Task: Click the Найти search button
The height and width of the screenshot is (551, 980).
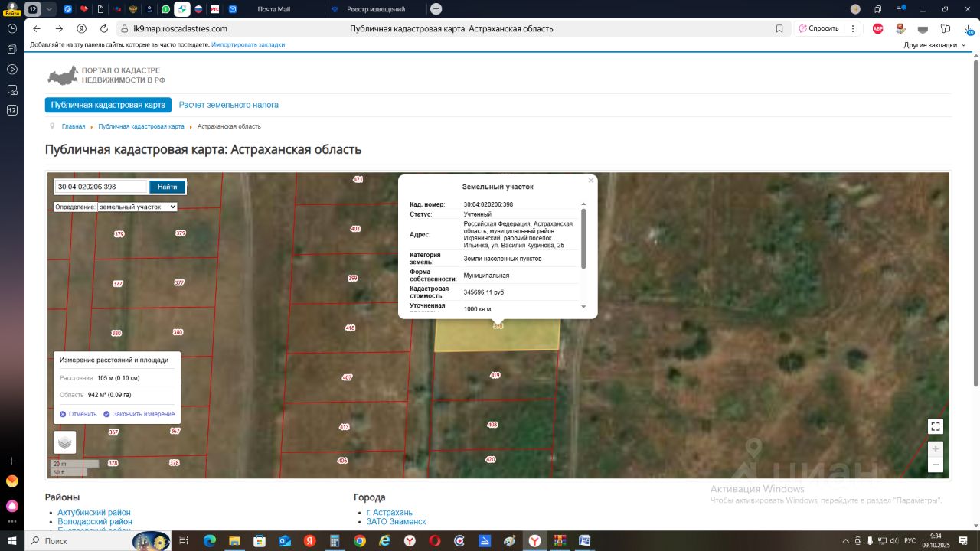Action: [x=167, y=187]
